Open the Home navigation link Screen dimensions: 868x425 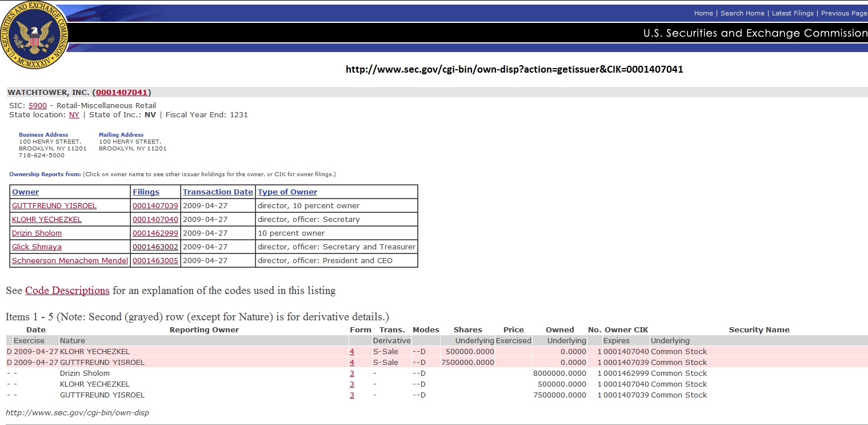(703, 13)
